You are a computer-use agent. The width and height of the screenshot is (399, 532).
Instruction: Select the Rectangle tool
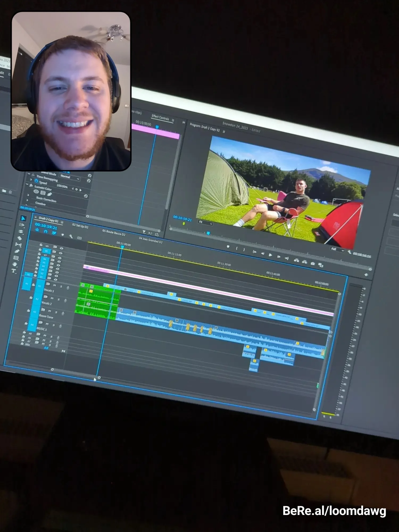[x=16, y=258]
